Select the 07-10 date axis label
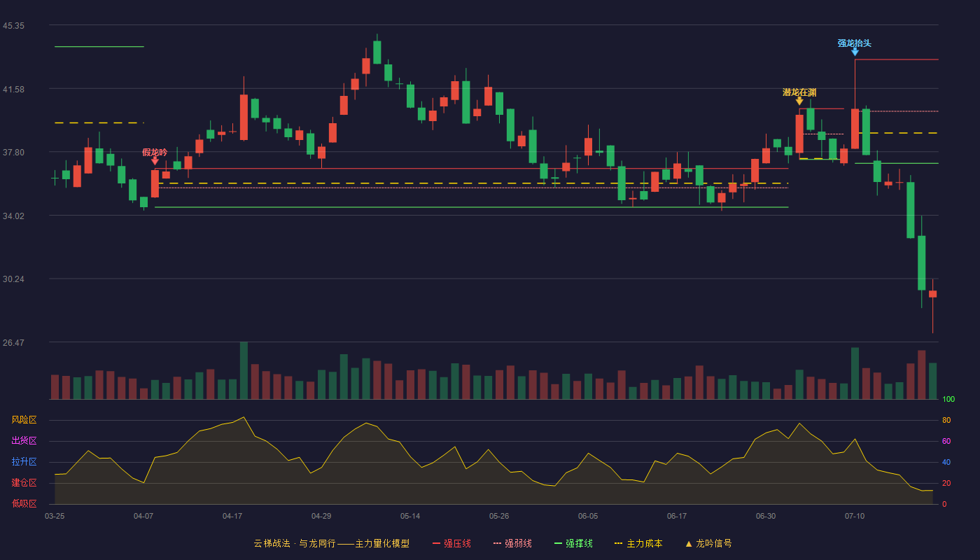Screen dimensions: 980x560 click(855, 516)
